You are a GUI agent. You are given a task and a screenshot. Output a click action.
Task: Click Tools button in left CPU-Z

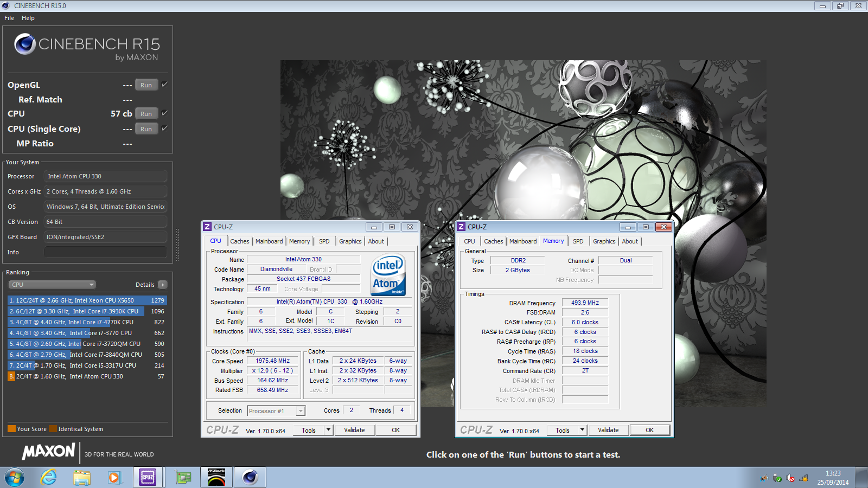[309, 430]
